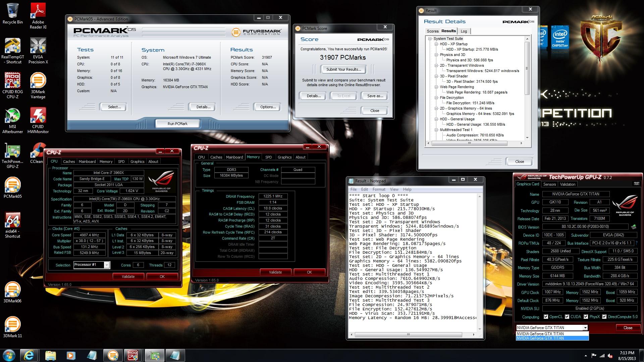This screenshot has height=362, width=644.
Task: Collapse HDD - XP Startup node
Action: 436,44
